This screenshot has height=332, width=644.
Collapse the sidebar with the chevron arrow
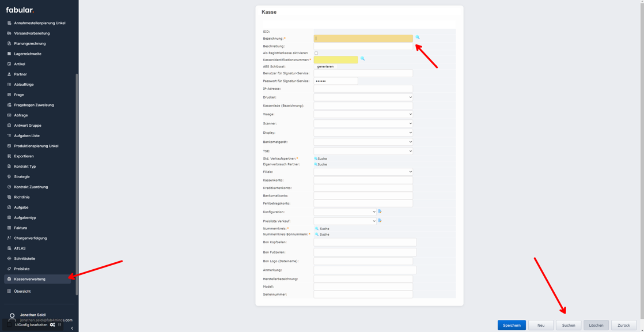pos(72,328)
